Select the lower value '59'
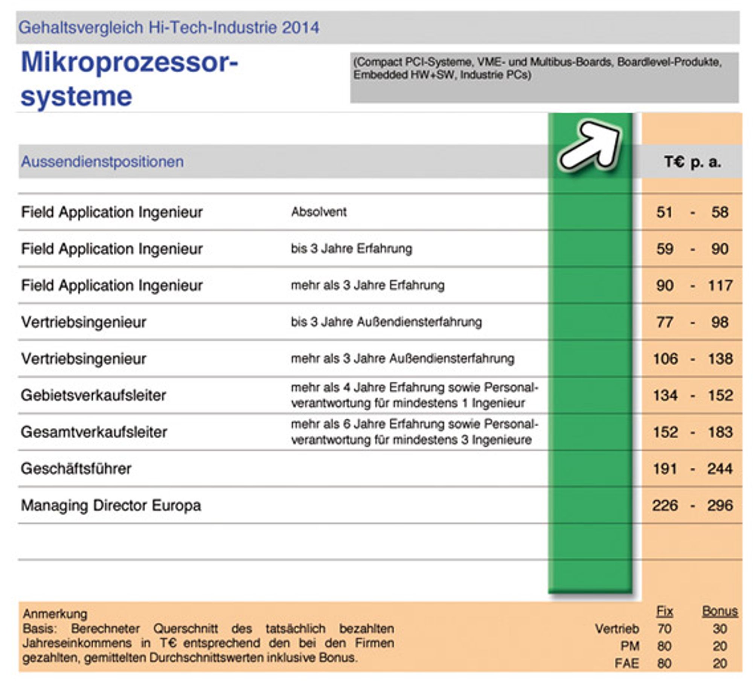 [x=665, y=249]
